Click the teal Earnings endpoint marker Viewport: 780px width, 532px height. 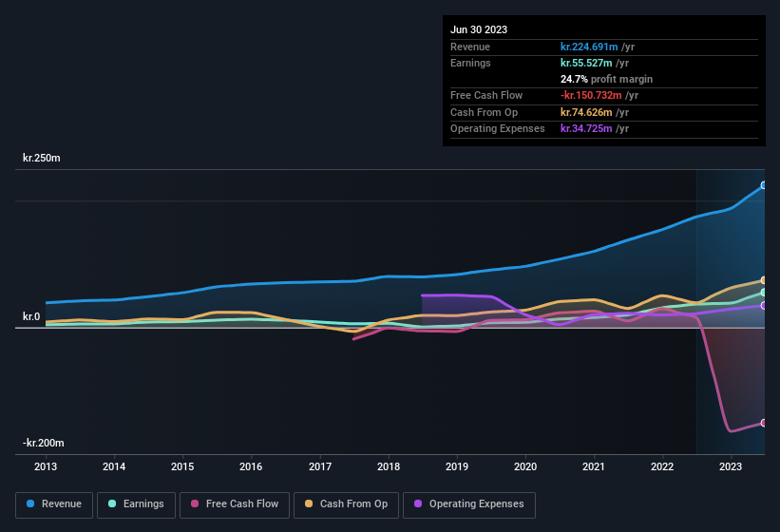[764, 293]
